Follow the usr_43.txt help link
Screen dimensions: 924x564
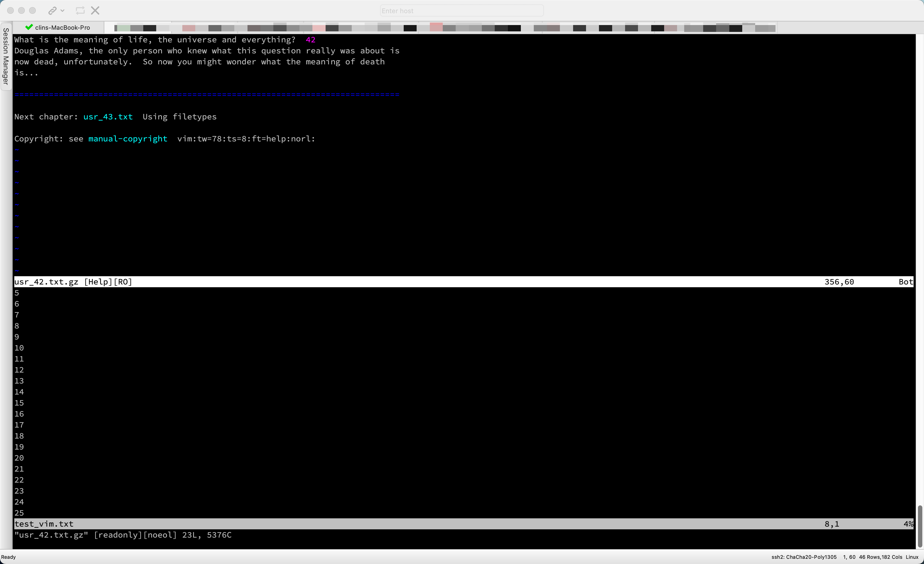click(108, 117)
